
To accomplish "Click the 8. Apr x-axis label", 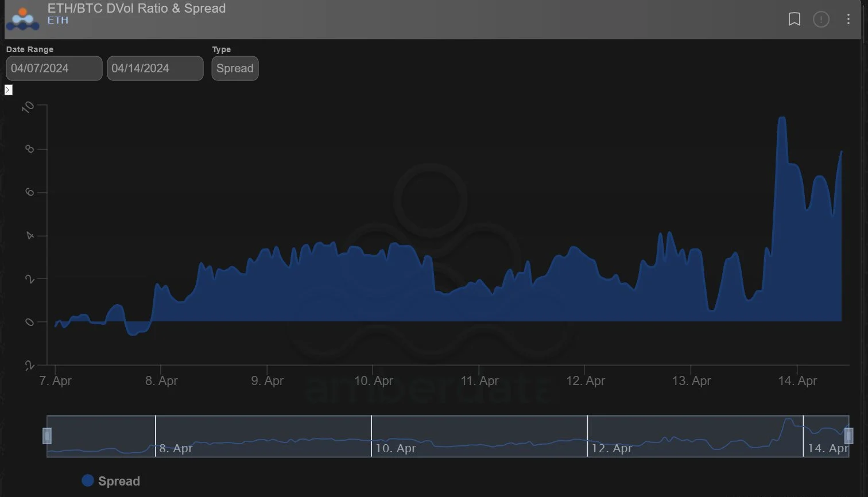I will tap(161, 380).
